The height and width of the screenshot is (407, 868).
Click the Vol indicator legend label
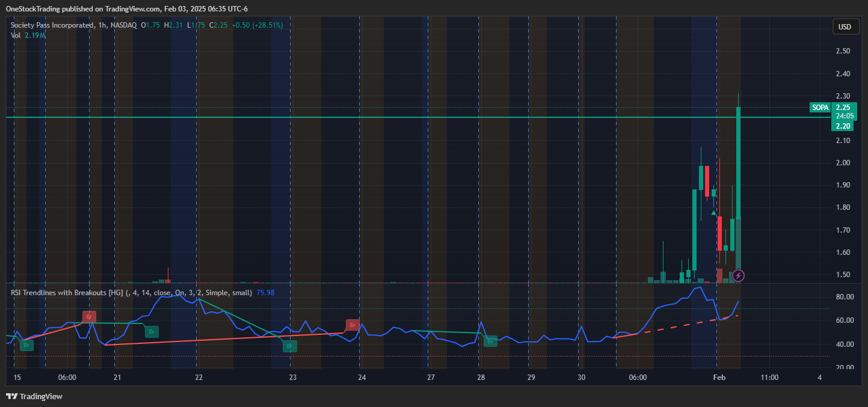[16, 35]
